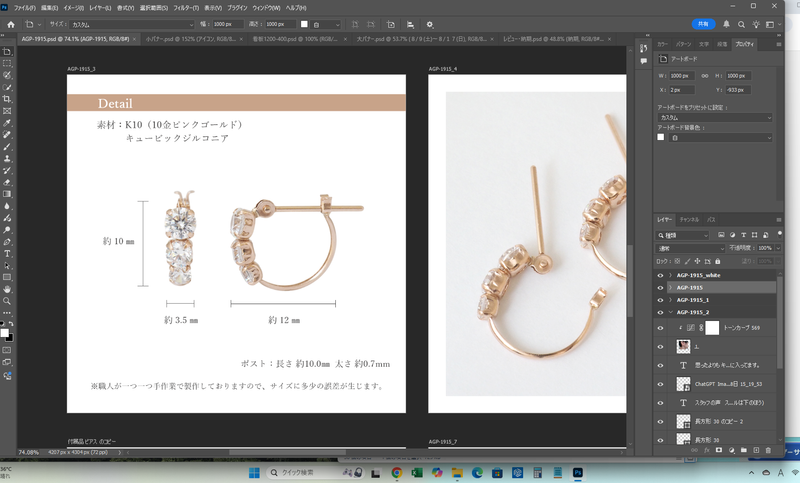Image resolution: width=800 pixels, height=483 pixels.
Task: Select the Clone Stamp tool
Action: 7,159
